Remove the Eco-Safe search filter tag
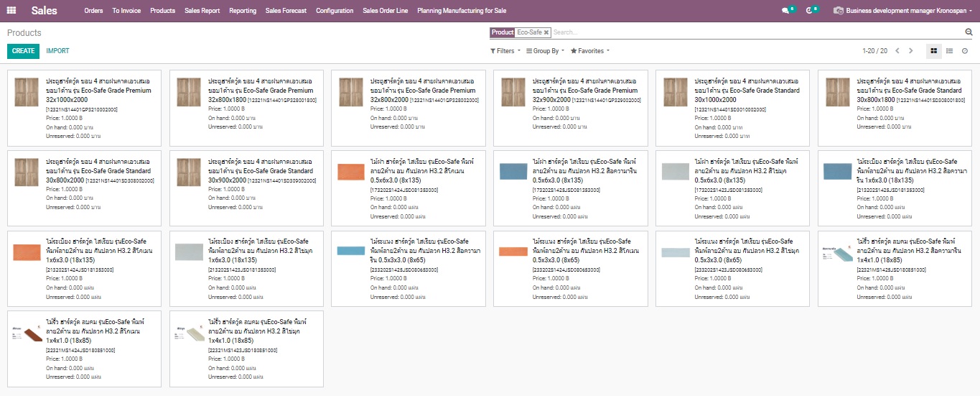The width and height of the screenshot is (980, 396). point(546,32)
